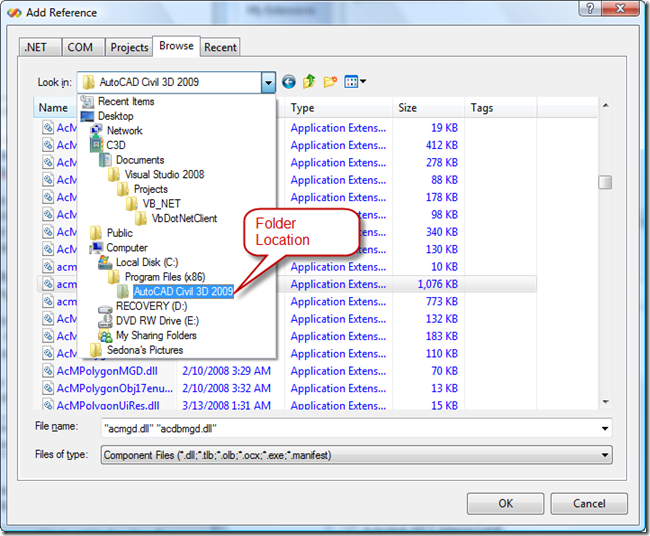
Task: Select Sedona's Pictures folder entry
Action: (145, 350)
